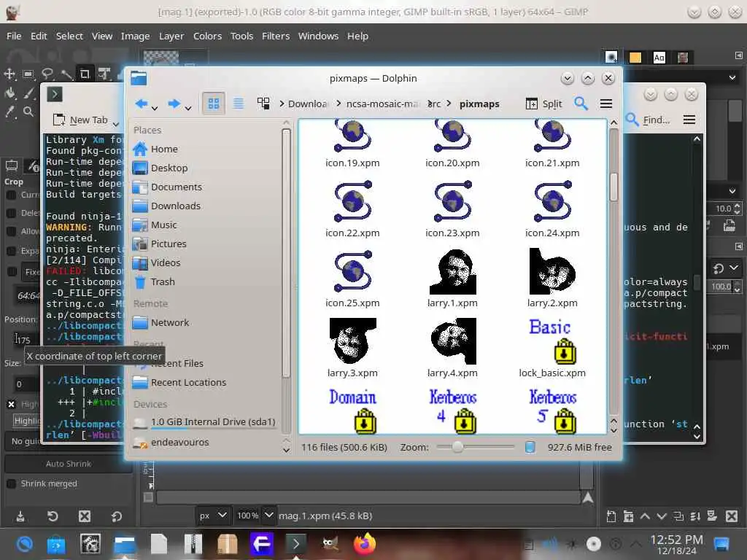Click Find in the Konsole toolbar
The image size is (747, 560).
coord(648,120)
